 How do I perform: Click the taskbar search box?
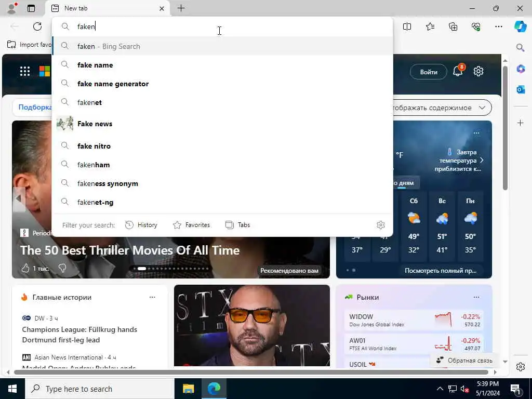coord(99,389)
